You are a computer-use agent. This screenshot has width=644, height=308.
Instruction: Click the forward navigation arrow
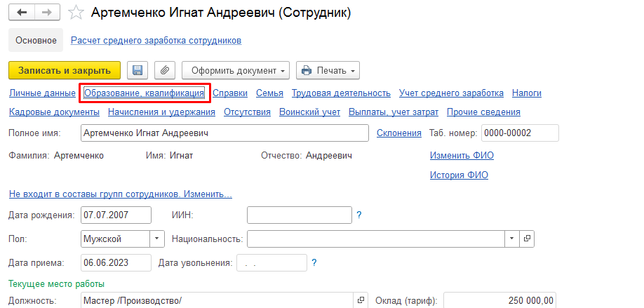[x=46, y=13]
